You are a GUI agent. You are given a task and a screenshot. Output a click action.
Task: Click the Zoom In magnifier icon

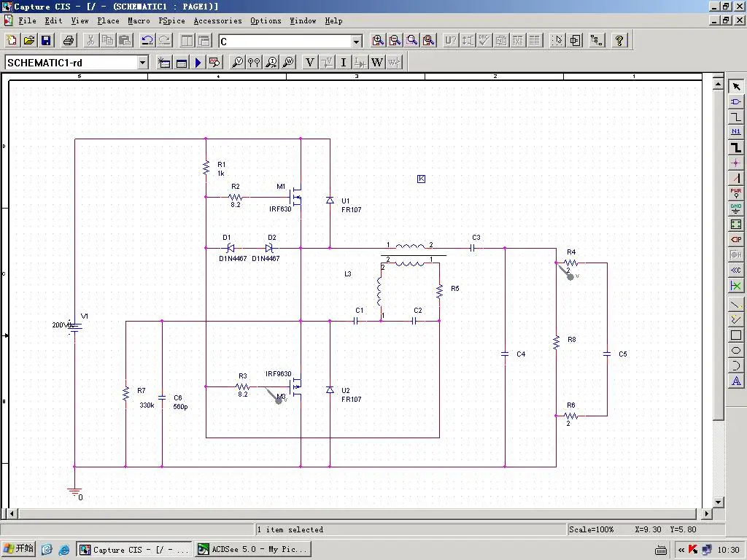(x=378, y=41)
